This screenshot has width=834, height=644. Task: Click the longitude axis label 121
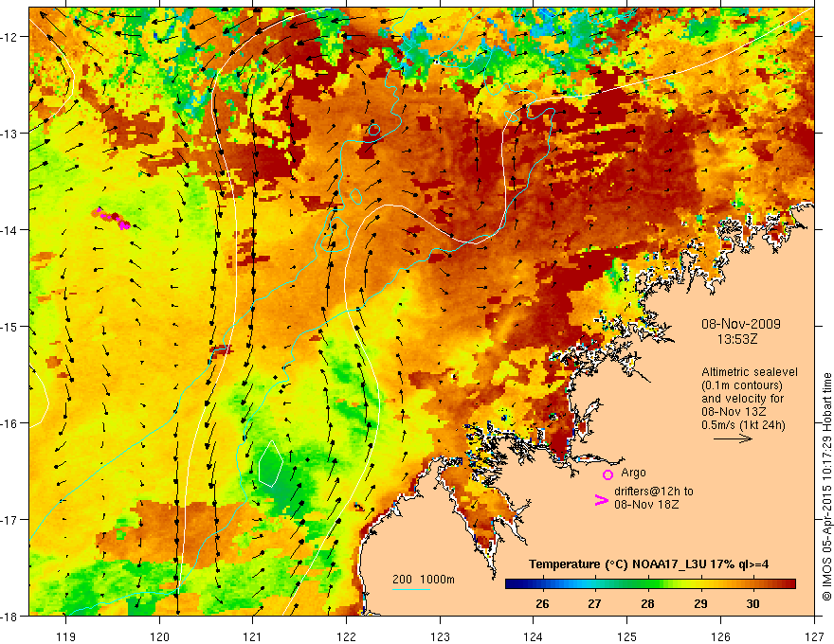[x=253, y=637]
